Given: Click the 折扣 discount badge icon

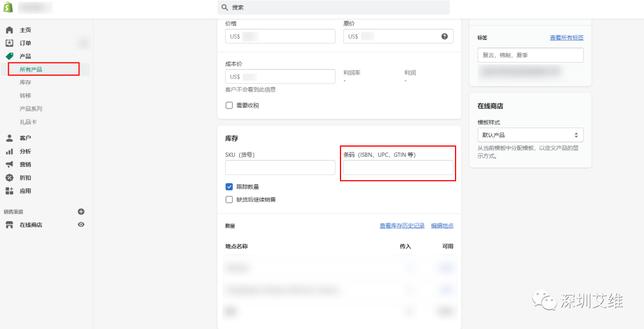Looking at the screenshot, I should pyautogui.click(x=10, y=178).
